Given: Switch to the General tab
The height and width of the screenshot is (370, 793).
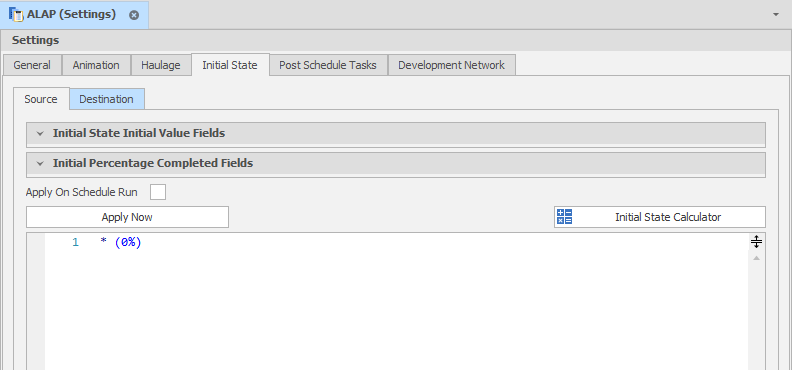Looking at the screenshot, I should tap(32, 65).
